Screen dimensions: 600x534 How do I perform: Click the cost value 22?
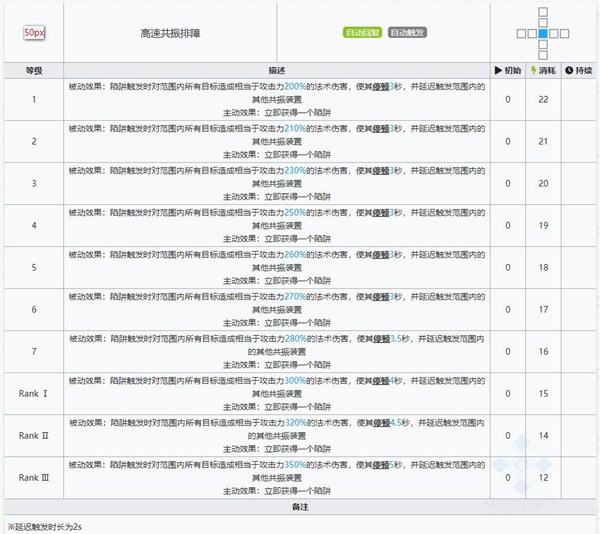click(543, 99)
